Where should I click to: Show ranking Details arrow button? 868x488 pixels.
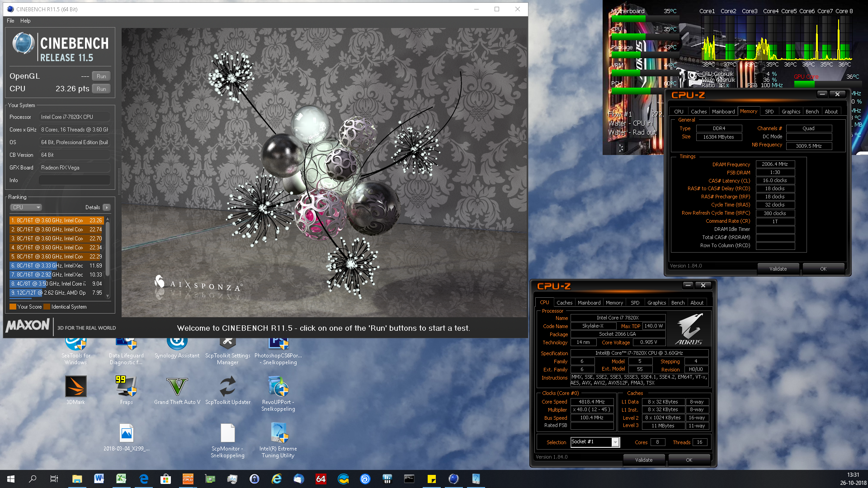pos(106,207)
